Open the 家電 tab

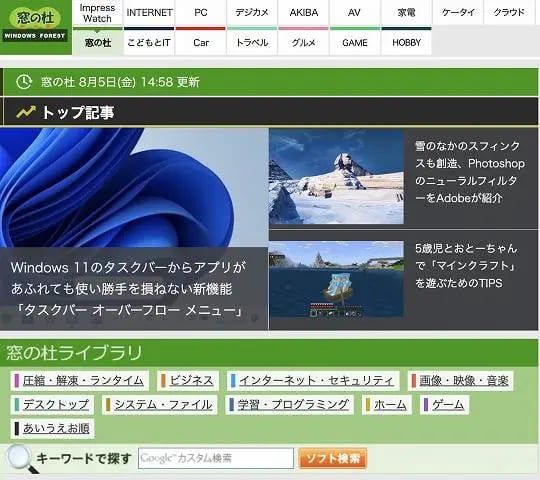click(x=406, y=13)
